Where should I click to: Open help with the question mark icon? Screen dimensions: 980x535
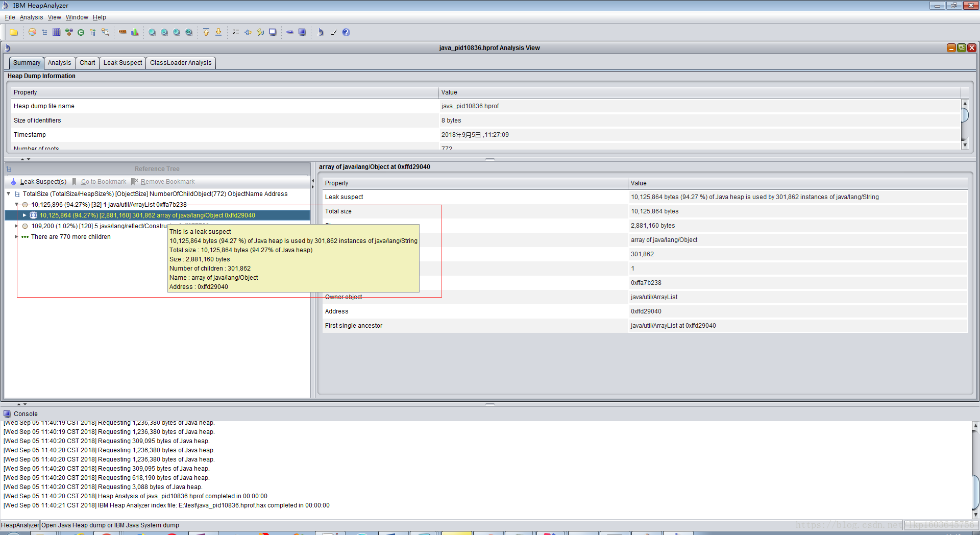coord(346,32)
